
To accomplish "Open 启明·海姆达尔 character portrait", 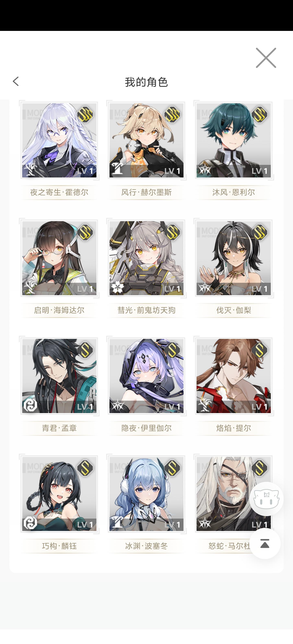I will click(59, 258).
